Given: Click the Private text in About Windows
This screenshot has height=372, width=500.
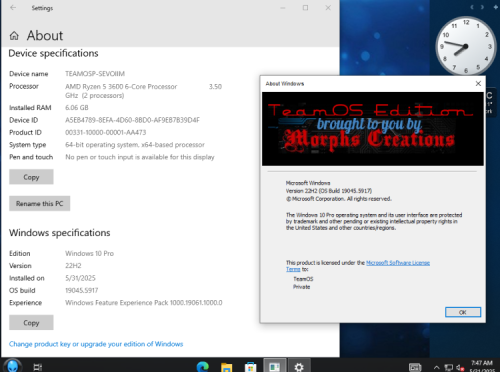Looking at the screenshot, I should click(302, 287).
